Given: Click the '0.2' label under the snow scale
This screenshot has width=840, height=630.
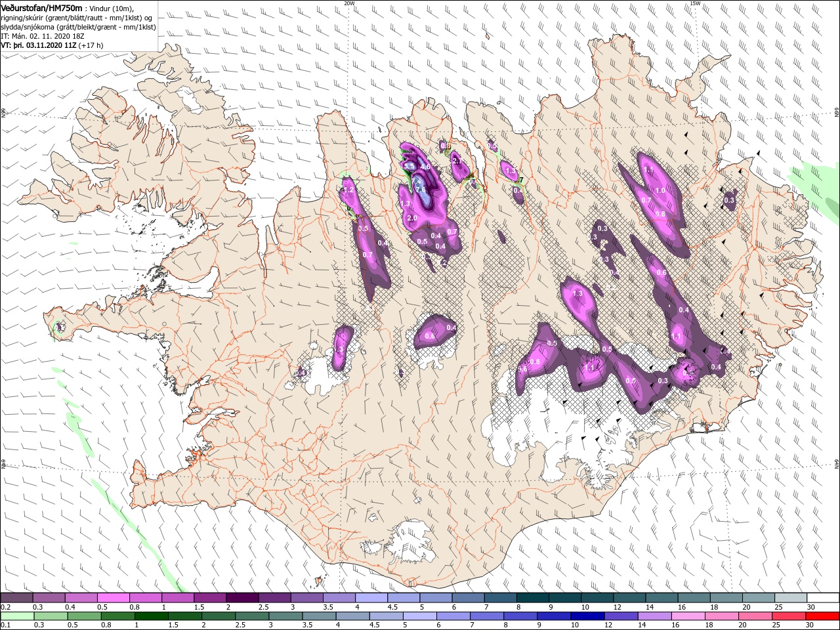Looking at the screenshot, I should (5, 607).
